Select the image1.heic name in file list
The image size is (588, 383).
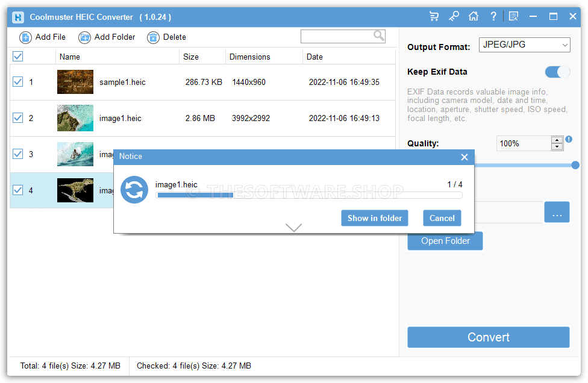pyautogui.click(x=120, y=119)
